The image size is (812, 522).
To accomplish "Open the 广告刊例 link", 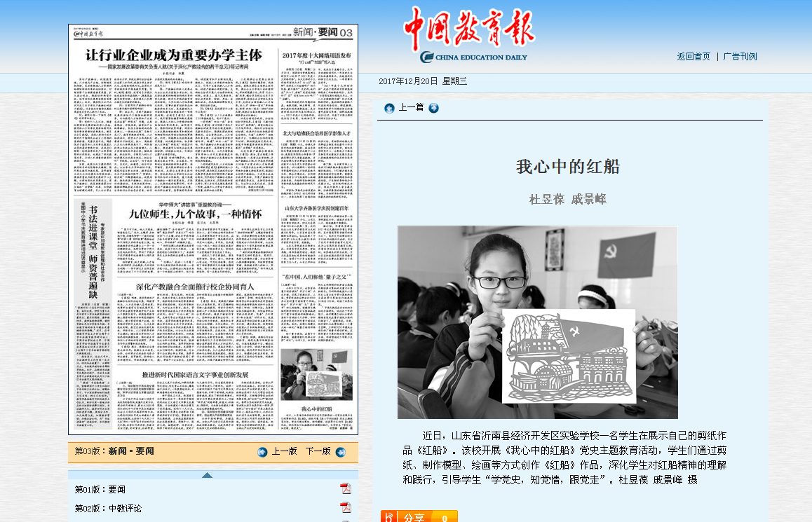I will 740,57.
